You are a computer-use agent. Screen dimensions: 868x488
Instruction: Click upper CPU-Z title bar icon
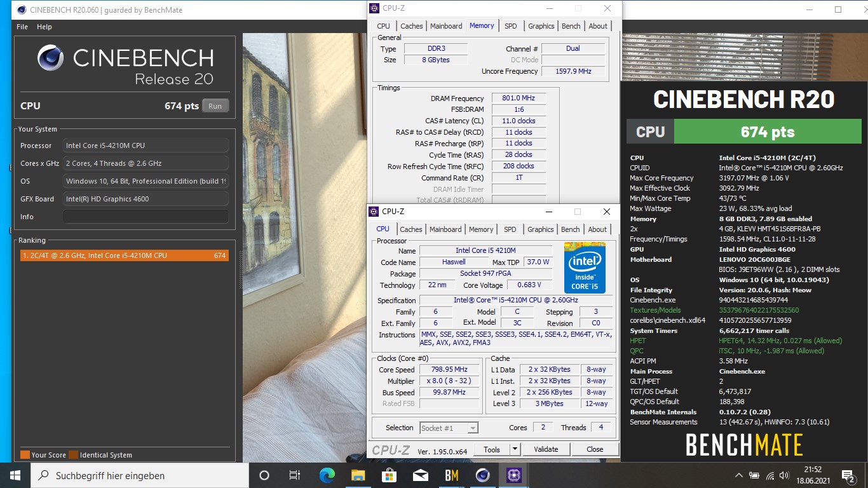tap(374, 8)
